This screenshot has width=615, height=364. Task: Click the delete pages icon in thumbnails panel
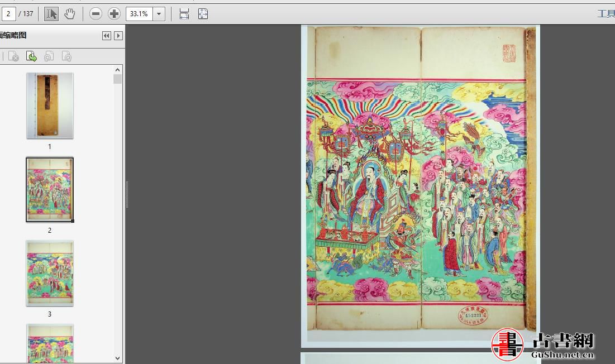click(13, 56)
